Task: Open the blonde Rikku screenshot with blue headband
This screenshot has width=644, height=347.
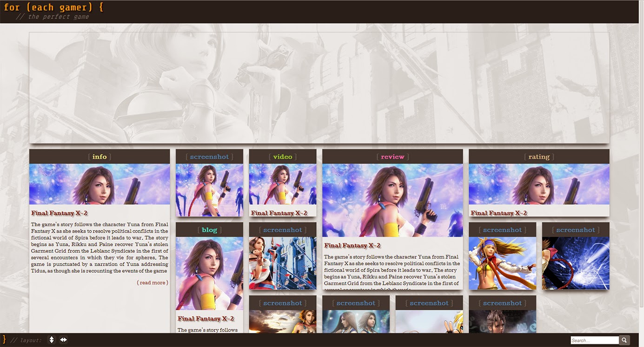Action: pos(502,263)
